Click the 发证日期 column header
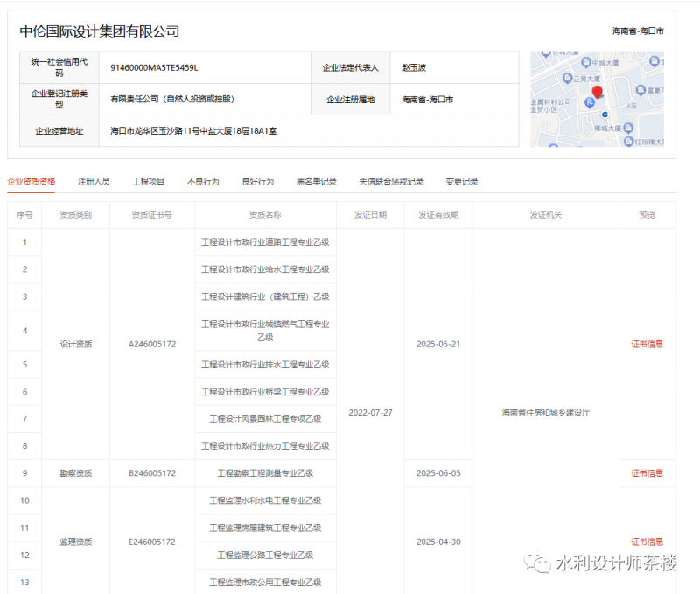 [370, 215]
